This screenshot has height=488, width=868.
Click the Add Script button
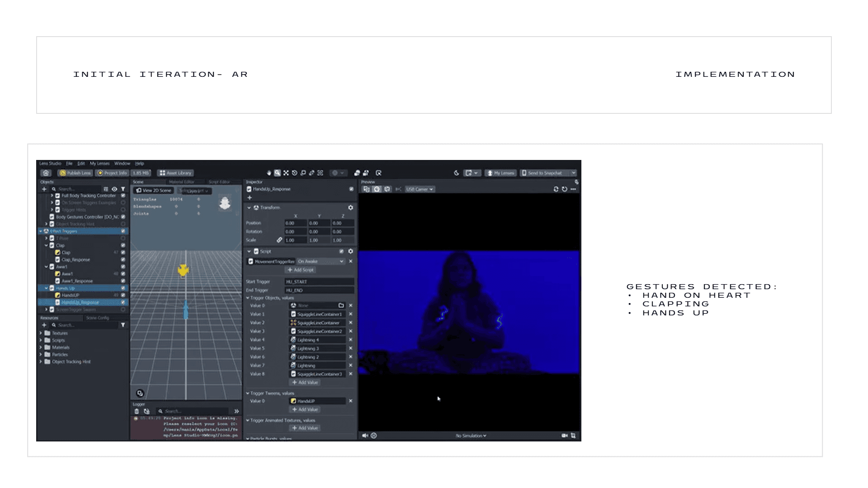click(x=301, y=270)
